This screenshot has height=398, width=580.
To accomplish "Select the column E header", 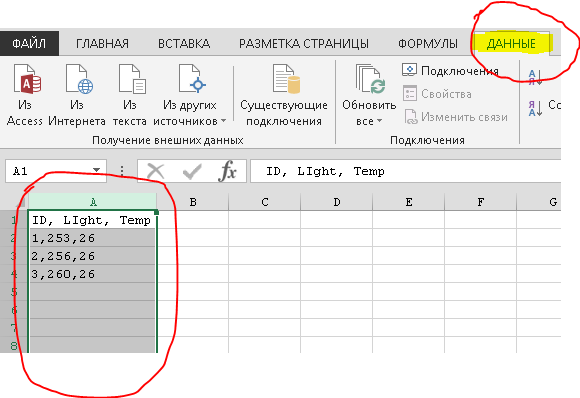I will [x=408, y=202].
